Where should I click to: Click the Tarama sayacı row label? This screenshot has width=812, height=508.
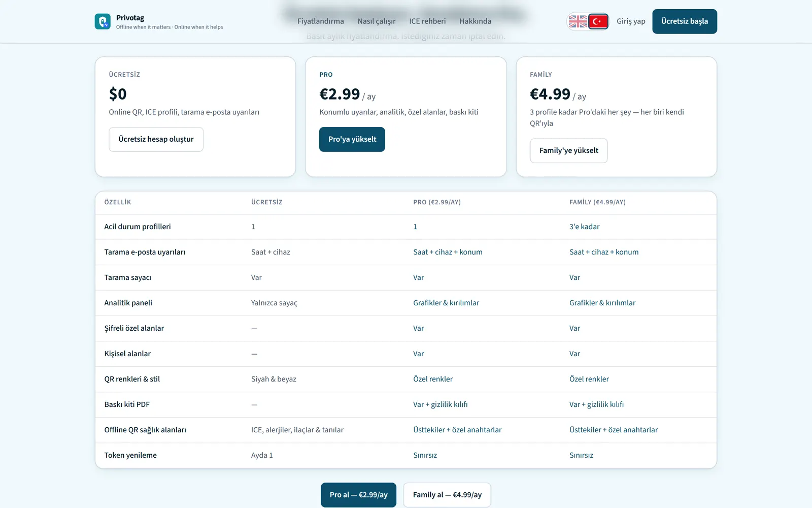click(128, 277)
